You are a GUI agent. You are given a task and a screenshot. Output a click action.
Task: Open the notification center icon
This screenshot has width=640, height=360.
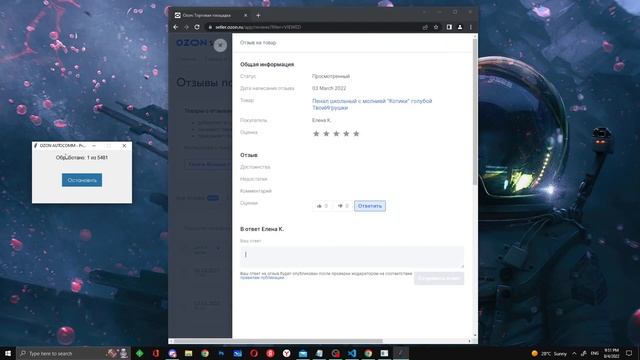(x=629, y=353)
